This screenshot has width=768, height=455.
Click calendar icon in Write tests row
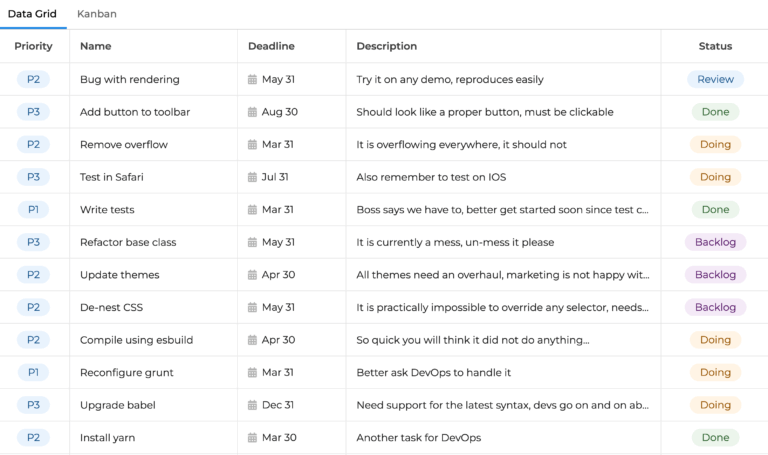pos(252,210)
